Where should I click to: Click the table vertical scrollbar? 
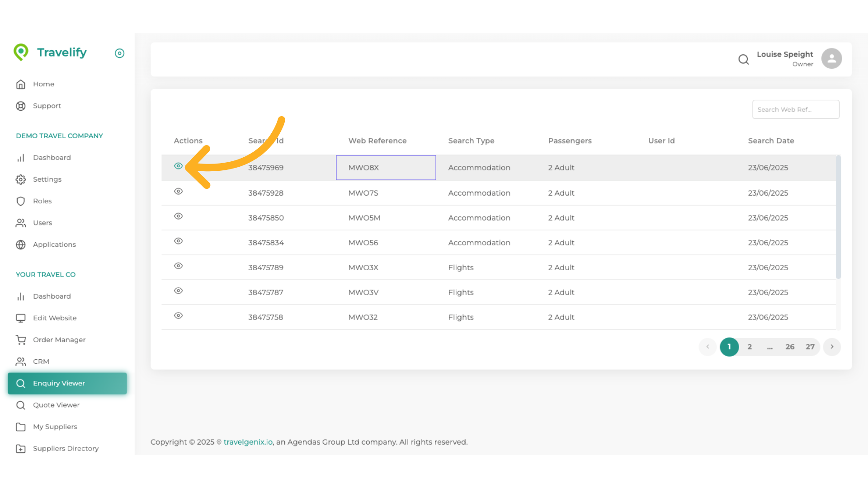pyautogui.click(x=838, y=217)
